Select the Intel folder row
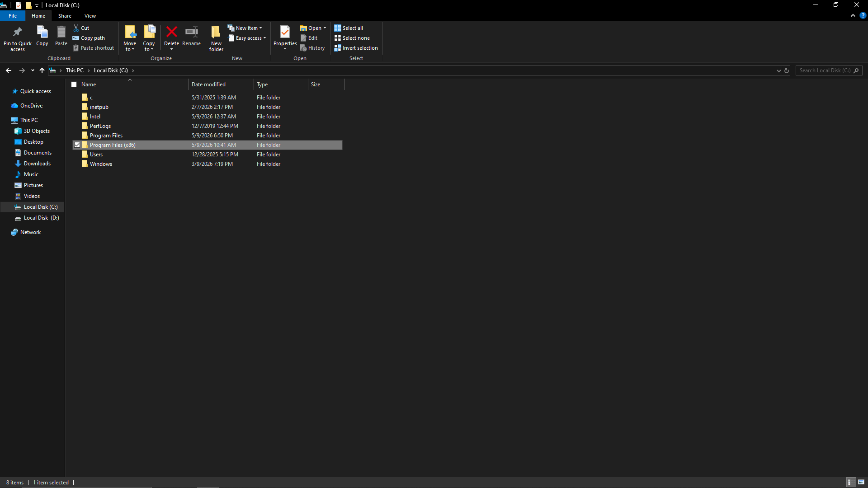The height and width of the screenshot is (488, 868). click(x=207, y=117)
